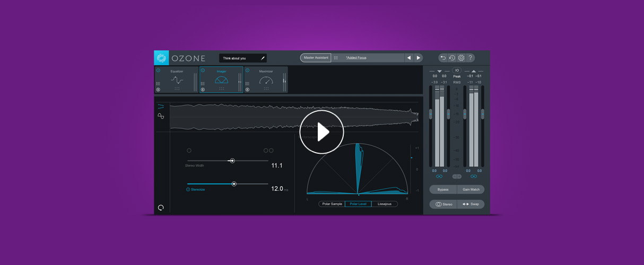Select the sine wave correlation view icon
This screenshot has width=644, height=265.
coord(161,116)
